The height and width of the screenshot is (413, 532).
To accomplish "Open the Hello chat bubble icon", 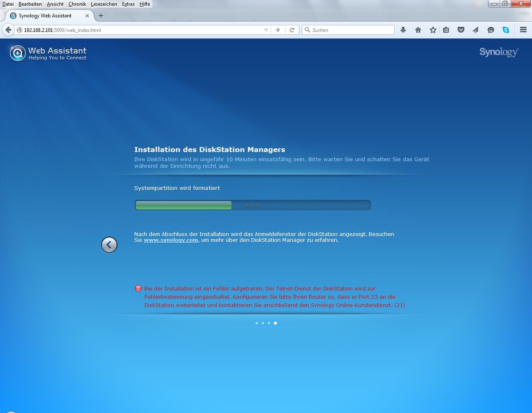I will [x=491, y=30].
